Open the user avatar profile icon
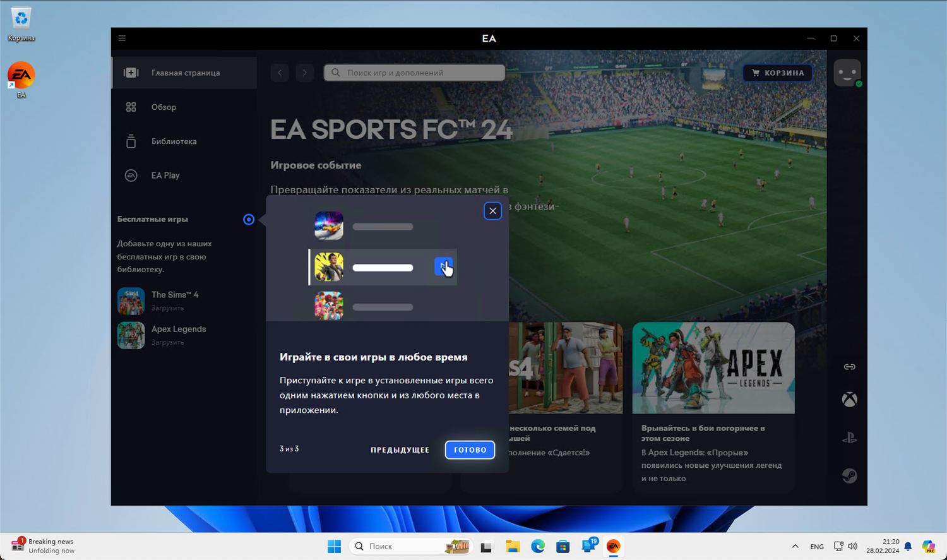This screenshot has width=947, height=560. pos(847,73)
